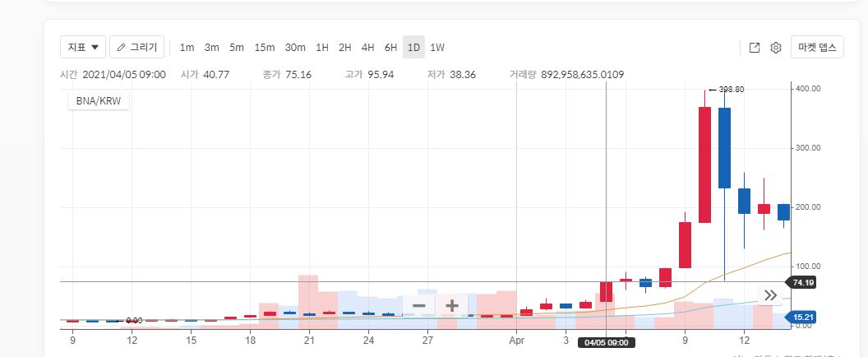This screenshot has width=868, height=357.
Task: Open chart settings gear icon
Action: (776, 48)
